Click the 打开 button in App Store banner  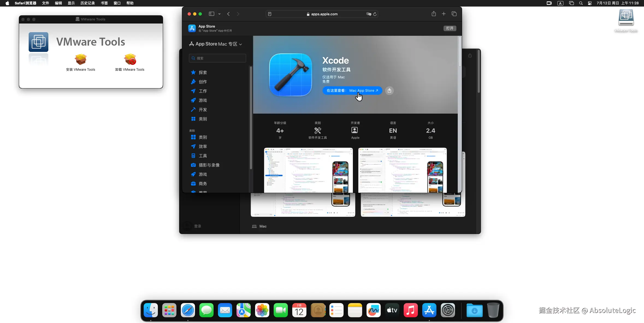coord(450,28)
